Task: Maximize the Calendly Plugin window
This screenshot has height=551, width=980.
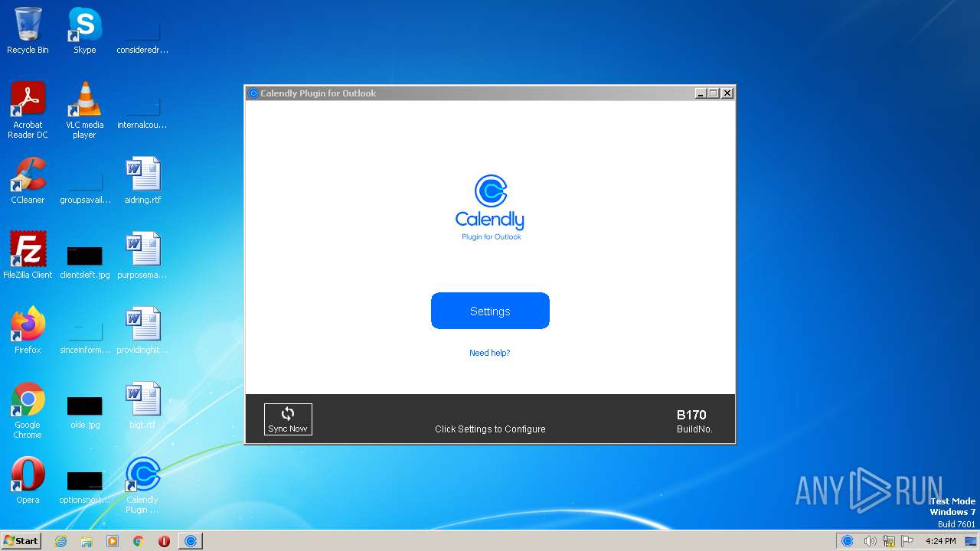Action: [714, 93]
